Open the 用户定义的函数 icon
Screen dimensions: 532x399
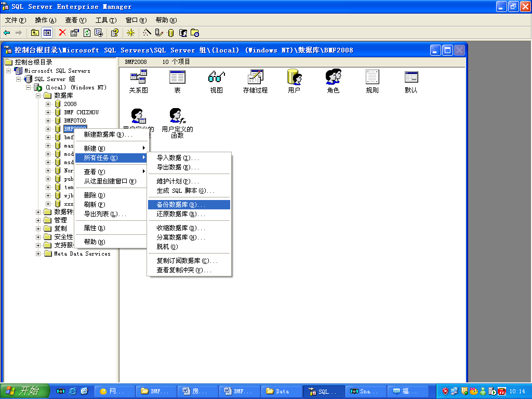coord(178,123)
